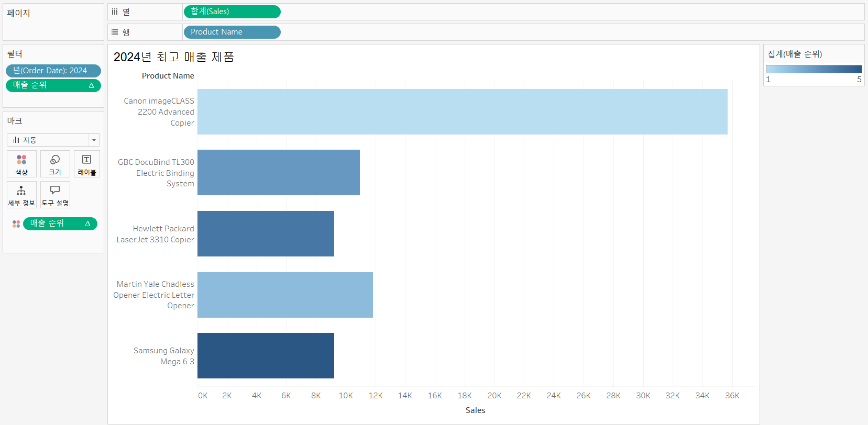Select the 년(Order Date): 2024 filter pill
The height and width of the screenshot is (425, 868).
[53, 71]
